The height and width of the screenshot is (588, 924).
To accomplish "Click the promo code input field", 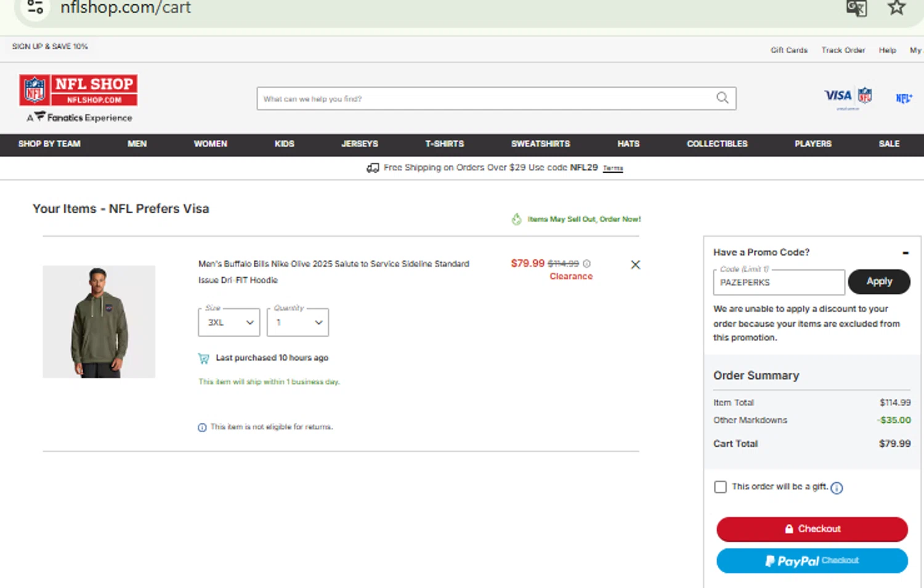I will tap(779, 282).
